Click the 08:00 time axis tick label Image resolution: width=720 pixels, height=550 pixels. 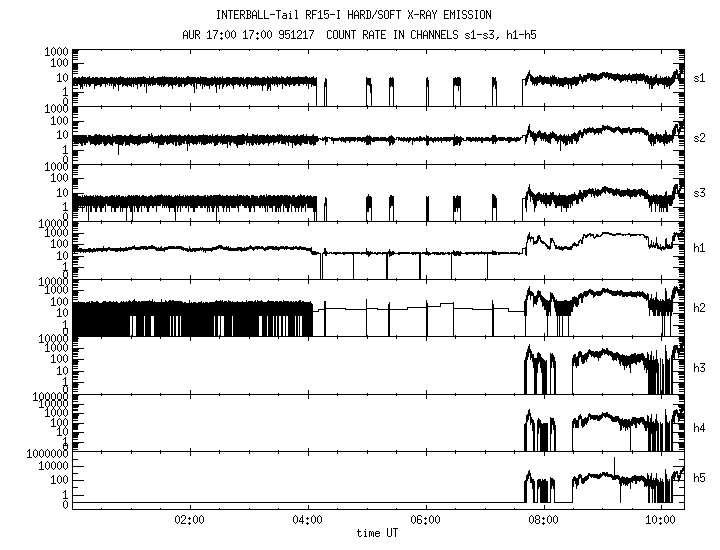pos(543,520)
